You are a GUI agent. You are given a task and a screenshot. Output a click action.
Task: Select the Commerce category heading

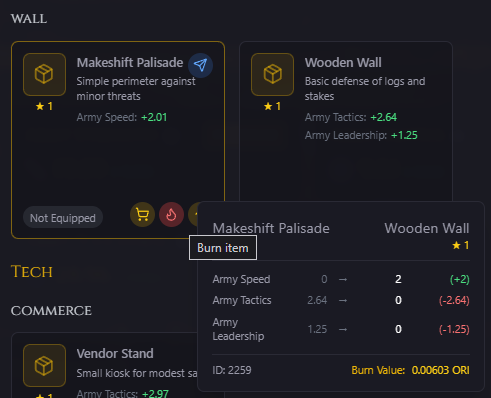pyautogui.click(x=51, y=311)
